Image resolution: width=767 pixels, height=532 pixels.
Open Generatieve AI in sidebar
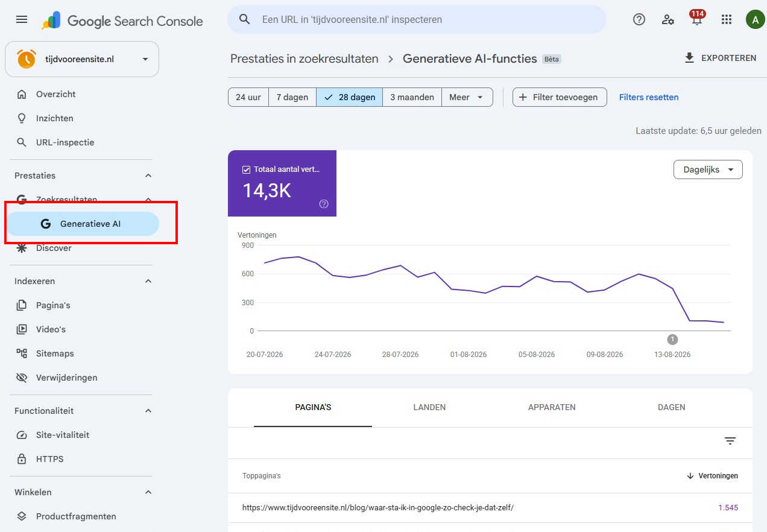82,224
